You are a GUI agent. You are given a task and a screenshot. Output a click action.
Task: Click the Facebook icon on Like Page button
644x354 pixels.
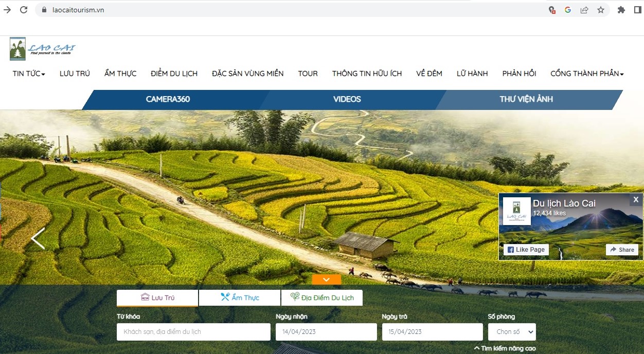pyautogui.click(x=510, y=249)
